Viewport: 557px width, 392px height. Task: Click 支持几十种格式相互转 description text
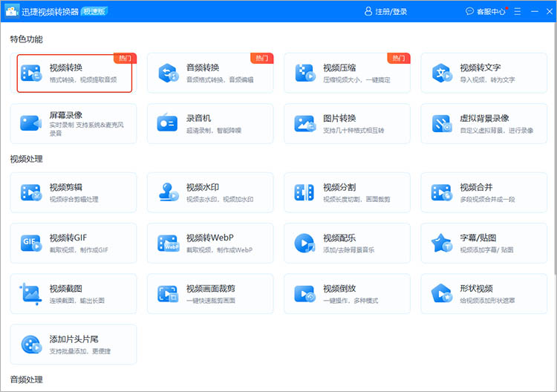[x=354, y=131]
